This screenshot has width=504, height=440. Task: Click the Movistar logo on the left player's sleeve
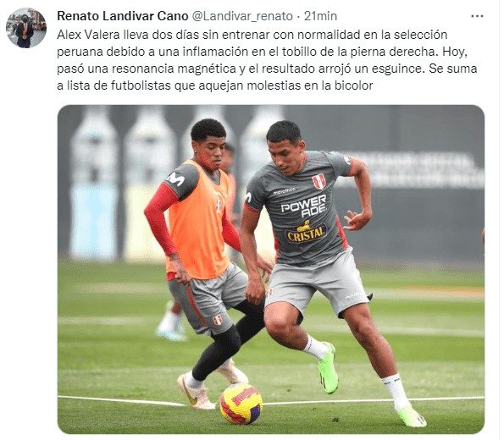click(176, 179)
